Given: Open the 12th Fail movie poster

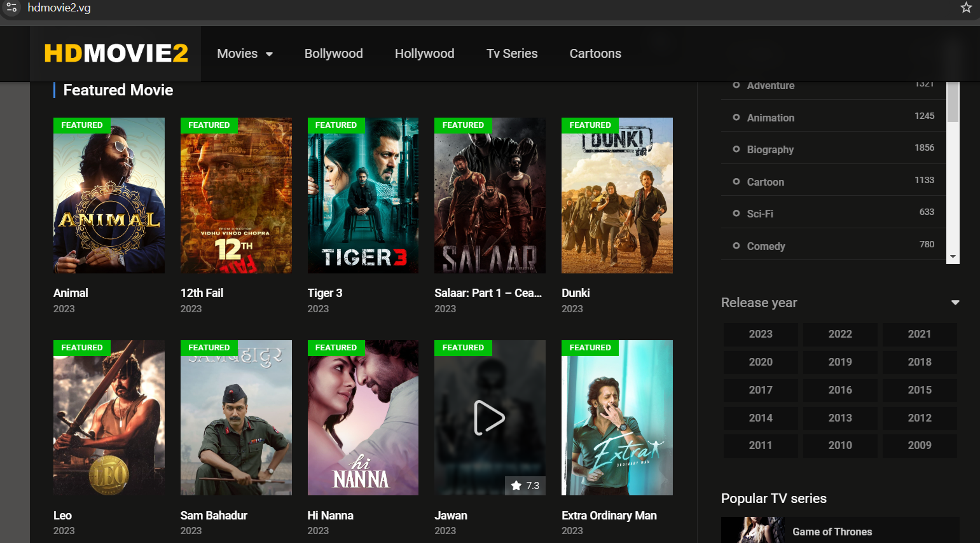Looking at the screenshot, I should [x=236, y=195].
